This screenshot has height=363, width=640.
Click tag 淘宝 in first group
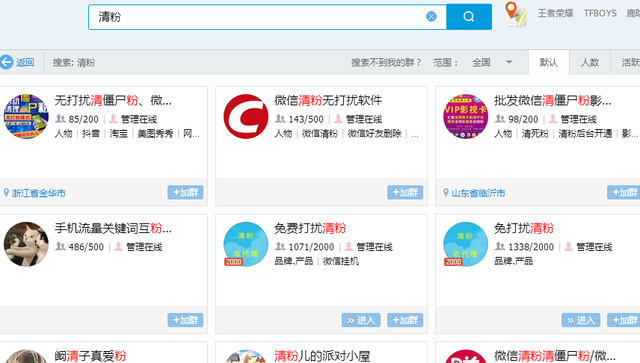pos(119,134)
